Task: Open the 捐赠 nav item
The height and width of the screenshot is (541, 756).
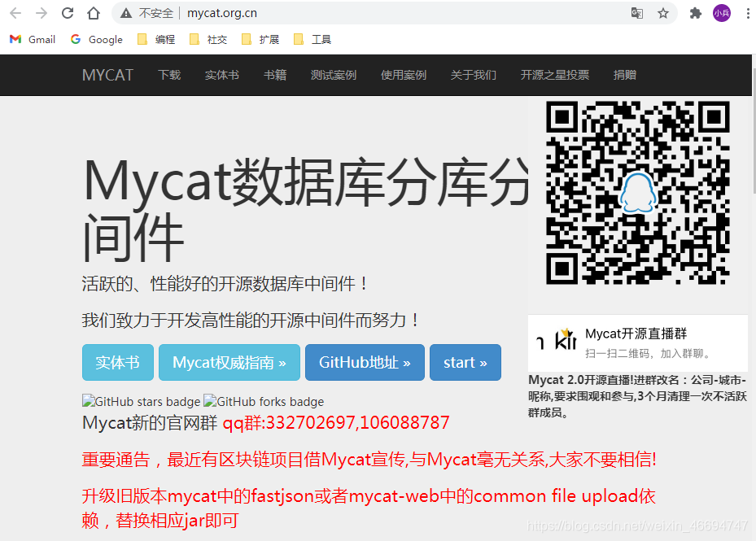Action: [x=624, y=75]
